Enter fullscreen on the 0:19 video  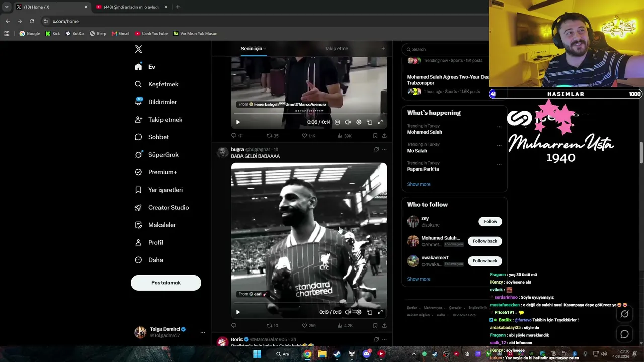click(x=380, y=312)
